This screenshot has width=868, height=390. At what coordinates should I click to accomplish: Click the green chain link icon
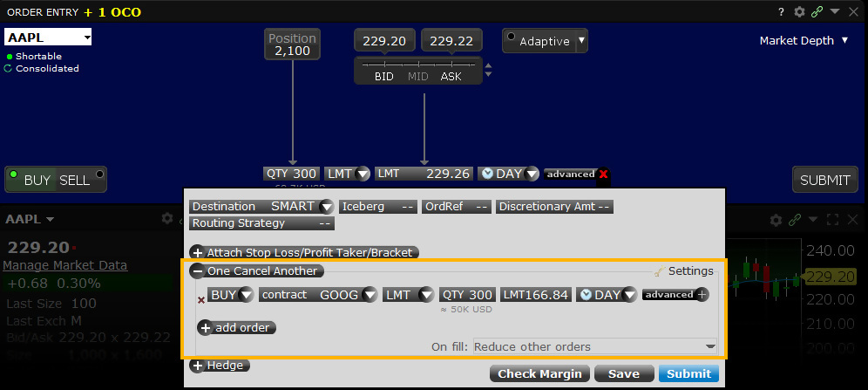pyautogui.click(x=817, y=12)
